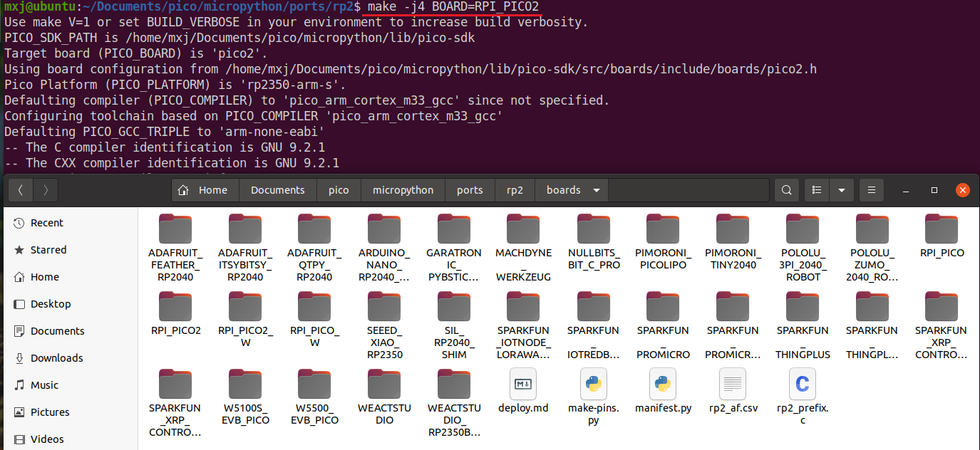The image size is (980, 450).
Task: Navigate to ports in the path bar
Action: (470, 190)
